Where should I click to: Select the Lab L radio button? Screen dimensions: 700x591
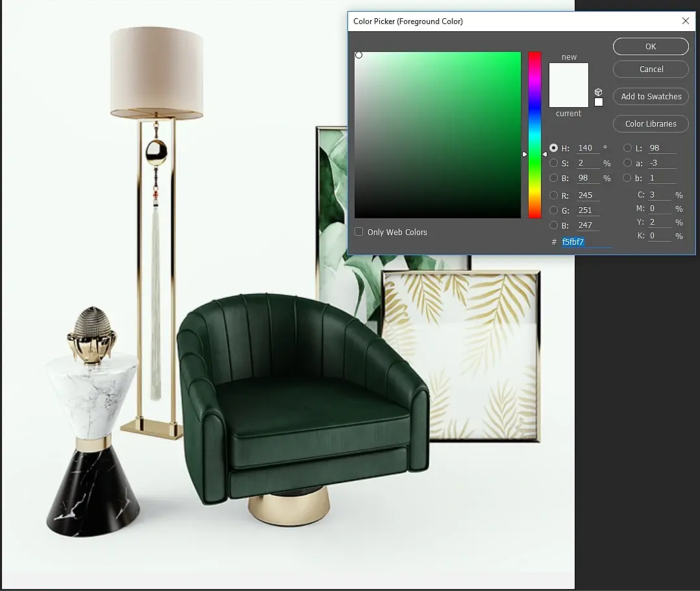628,148
